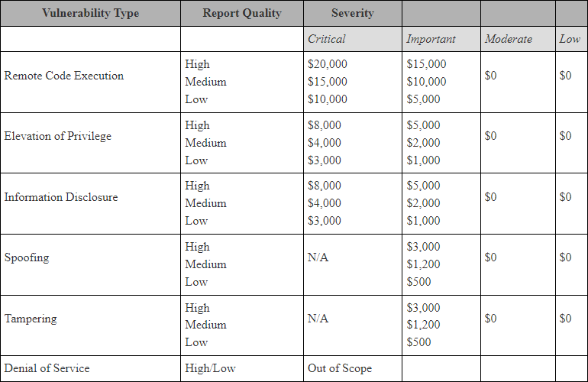This screenshot has height=382, width=588.
Task: Select the Out of Scope cell
Action: (339, 368)
